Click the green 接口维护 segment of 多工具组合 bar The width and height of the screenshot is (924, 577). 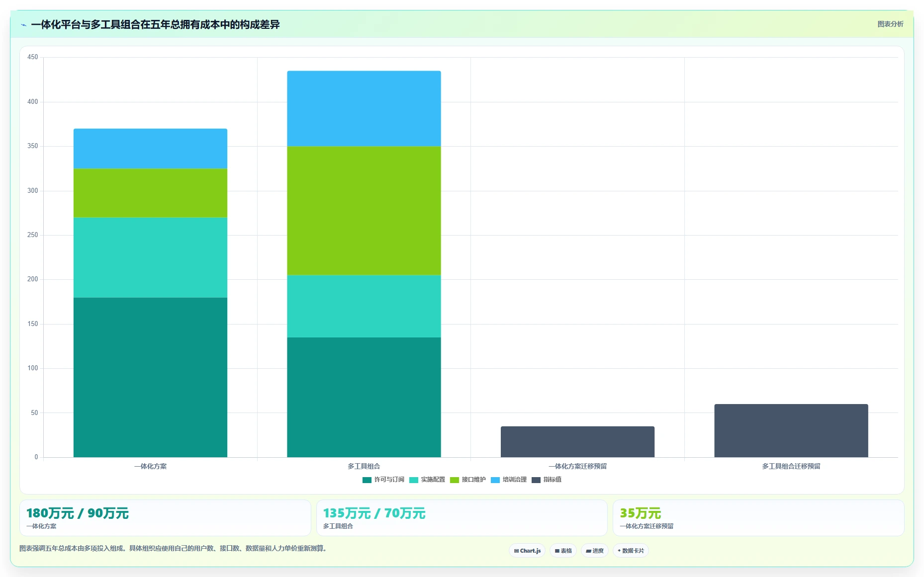click(364, 211)
